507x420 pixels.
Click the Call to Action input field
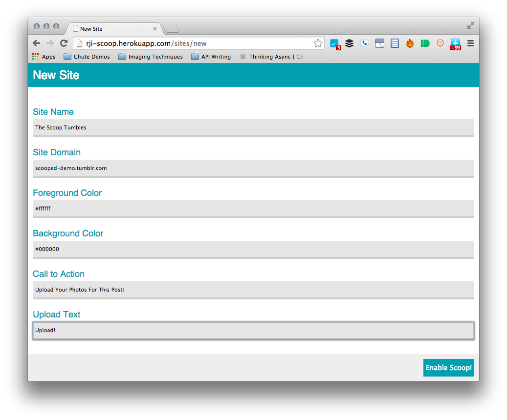[253, 290]
